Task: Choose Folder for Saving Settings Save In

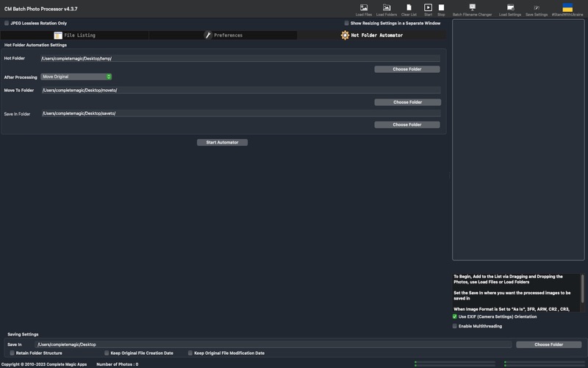Action: click(548, 344)
